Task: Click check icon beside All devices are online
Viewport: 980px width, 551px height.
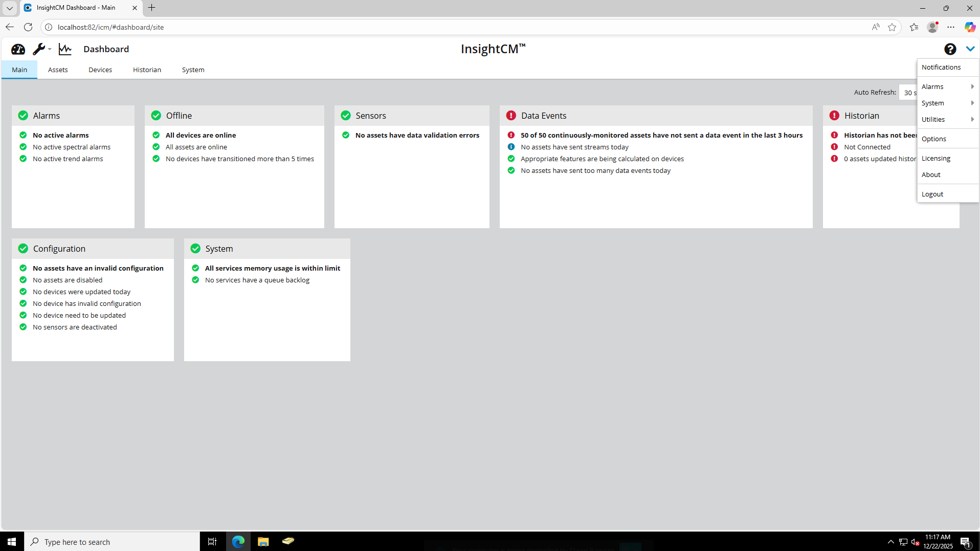Action: pos(156,135)
